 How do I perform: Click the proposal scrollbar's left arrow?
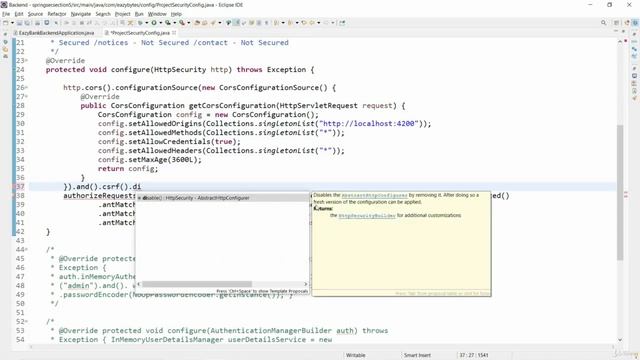point(139,284)
